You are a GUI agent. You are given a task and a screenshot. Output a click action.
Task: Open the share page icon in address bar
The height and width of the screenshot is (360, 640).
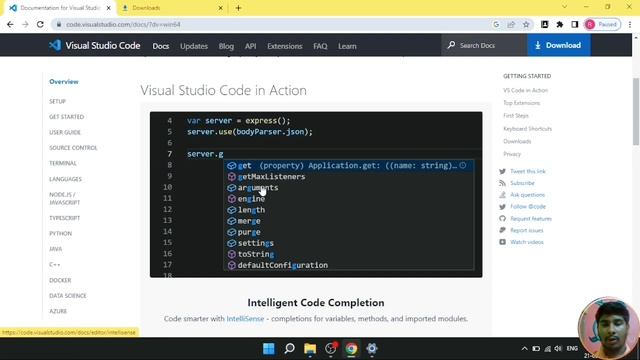(x=511, y=24)
